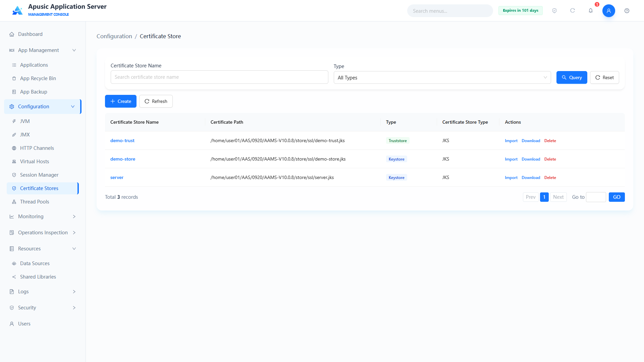Refresh the certificate store list

point(156,101)
